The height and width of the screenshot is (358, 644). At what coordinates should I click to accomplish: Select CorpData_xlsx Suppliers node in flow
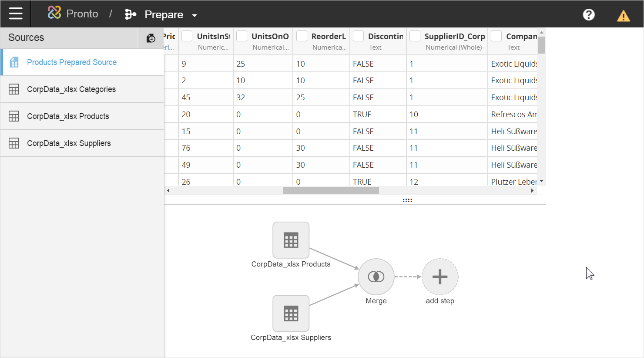point(291,314)
